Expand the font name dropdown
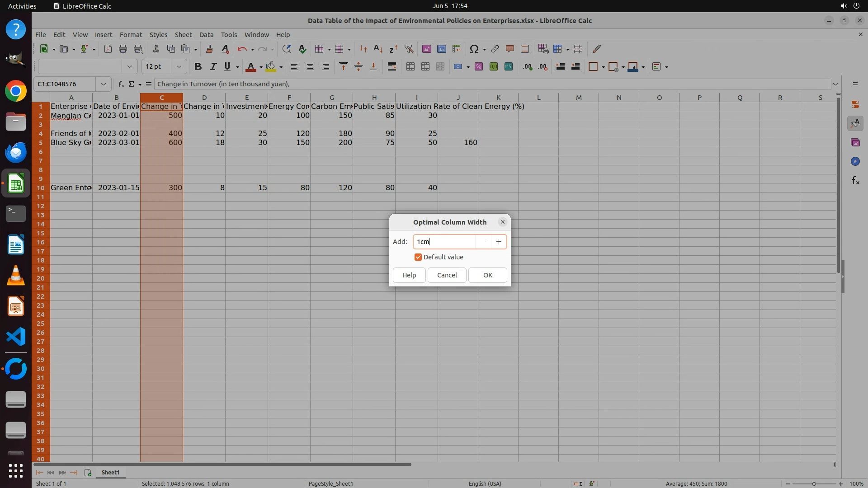Viewport: 868px width, 488px height. 130,67
